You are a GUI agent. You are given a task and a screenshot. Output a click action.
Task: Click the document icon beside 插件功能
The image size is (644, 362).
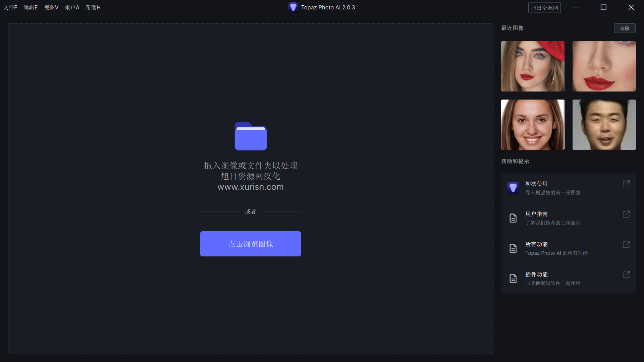tap(513, 279)
